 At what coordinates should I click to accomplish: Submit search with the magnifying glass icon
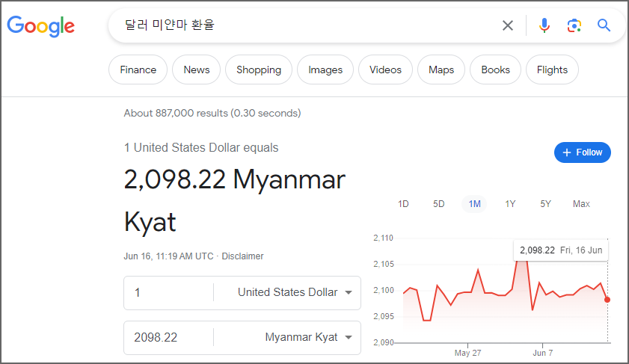604,25
